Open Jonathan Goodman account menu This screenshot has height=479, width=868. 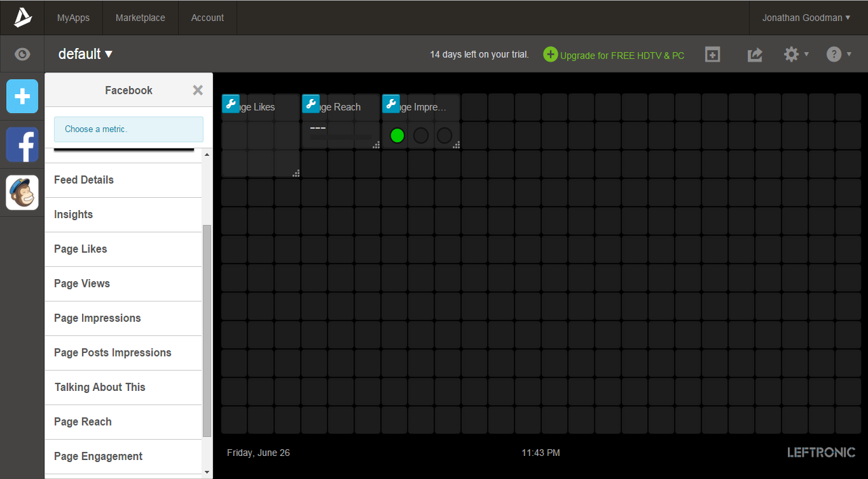click(x=806, y=18)
